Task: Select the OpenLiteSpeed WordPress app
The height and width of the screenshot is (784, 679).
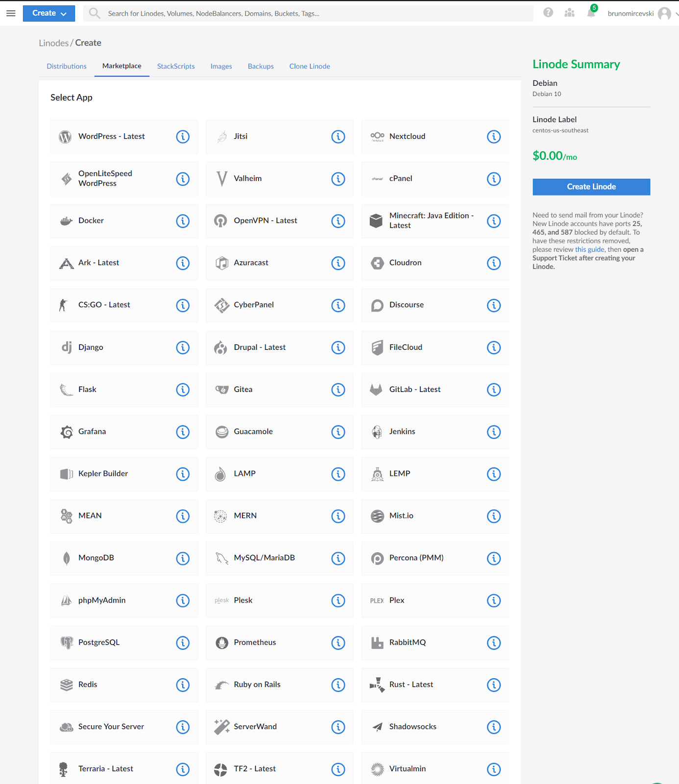Action: coord(124,179)
